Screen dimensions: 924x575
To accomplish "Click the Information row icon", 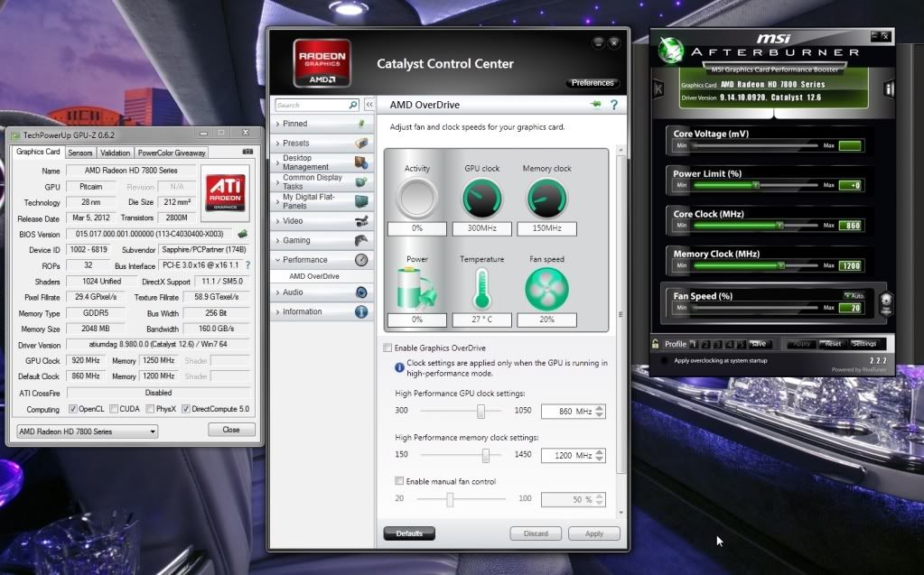I will click(x=362, y=311).
